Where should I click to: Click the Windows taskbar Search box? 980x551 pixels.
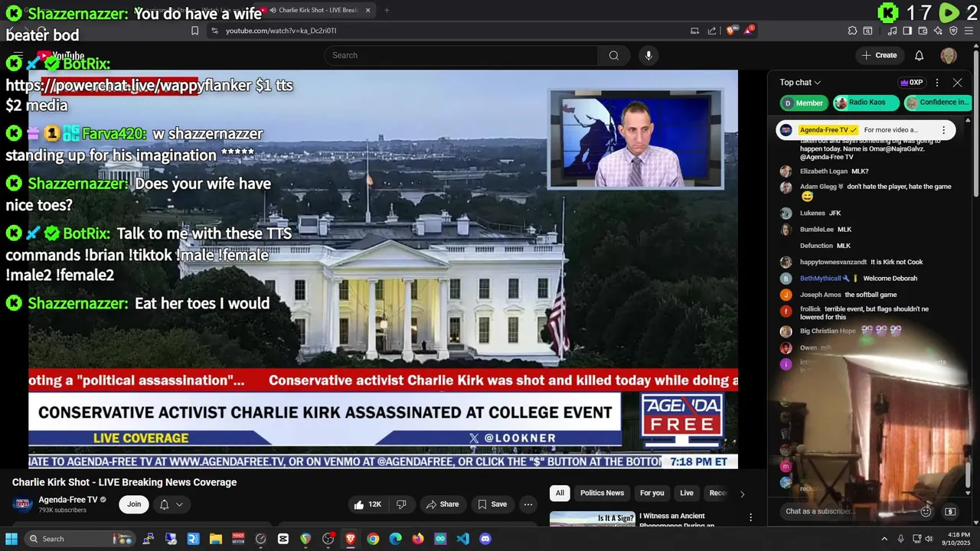80,539
